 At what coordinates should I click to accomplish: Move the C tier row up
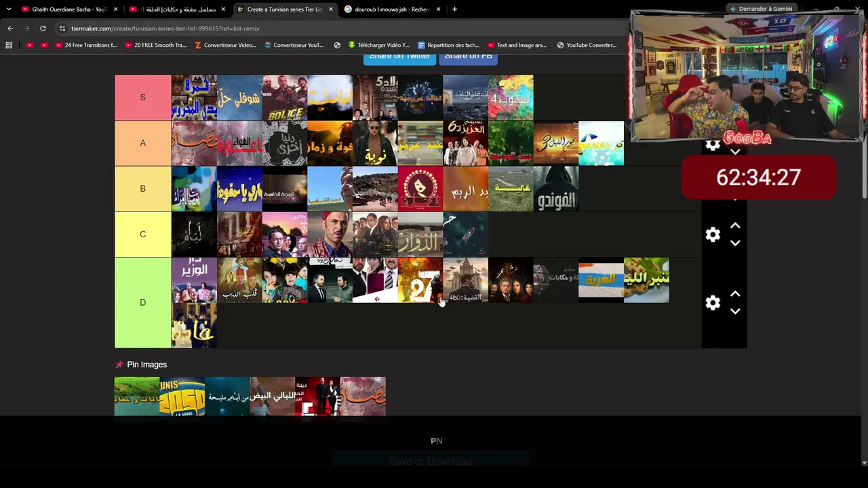point(735,226)
